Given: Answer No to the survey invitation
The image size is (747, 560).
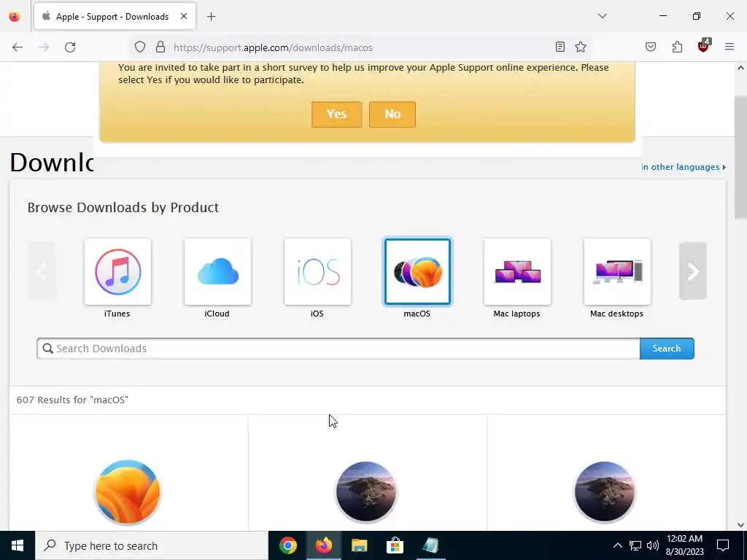Looking at the screenshot, I should pyautogui.click(x=392, y=114).
